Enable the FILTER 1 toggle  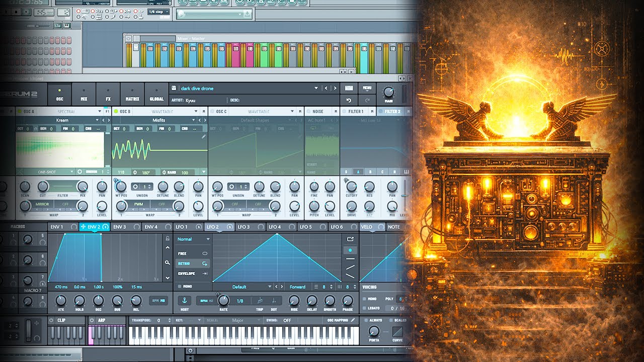pos(345,111)
